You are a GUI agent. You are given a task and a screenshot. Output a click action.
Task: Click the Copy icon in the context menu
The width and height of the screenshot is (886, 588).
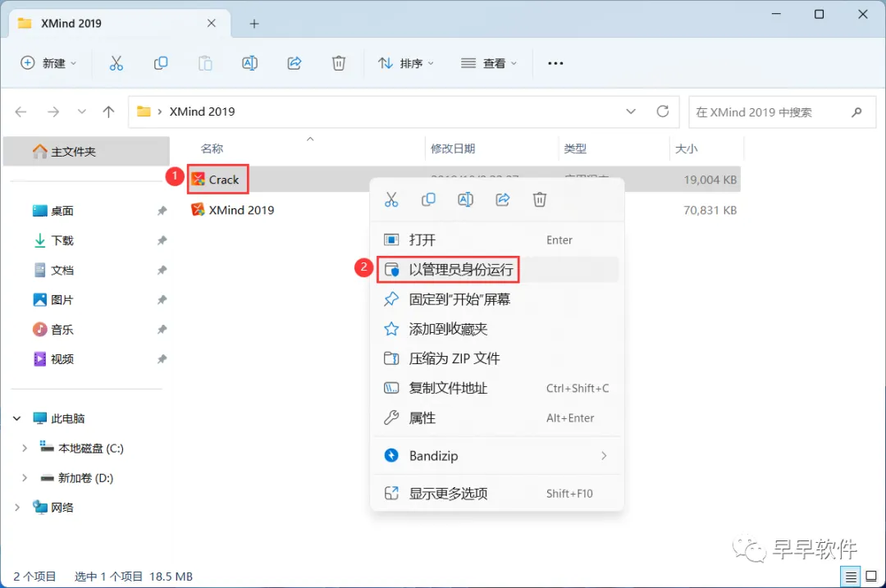(428, 199)
